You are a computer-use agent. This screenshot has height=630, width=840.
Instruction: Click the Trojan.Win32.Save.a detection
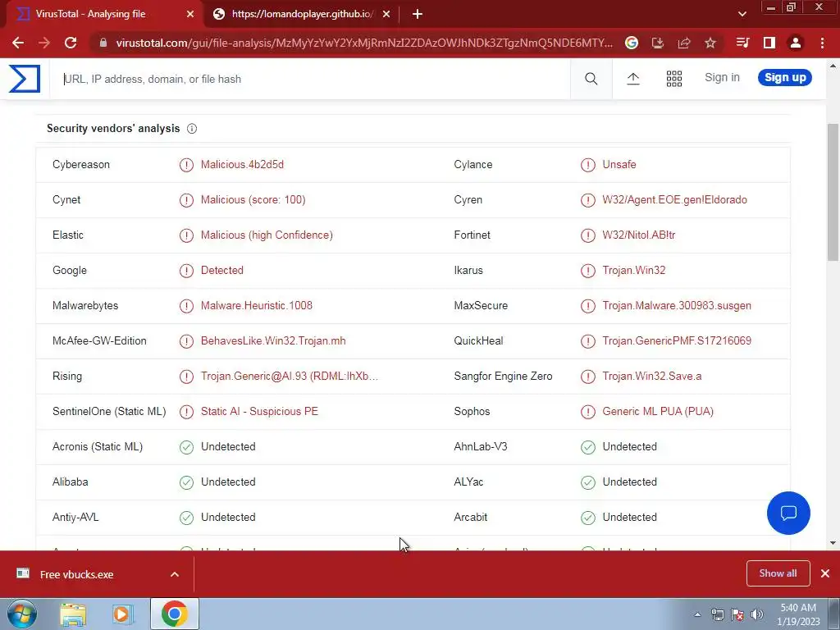(652, 376)
